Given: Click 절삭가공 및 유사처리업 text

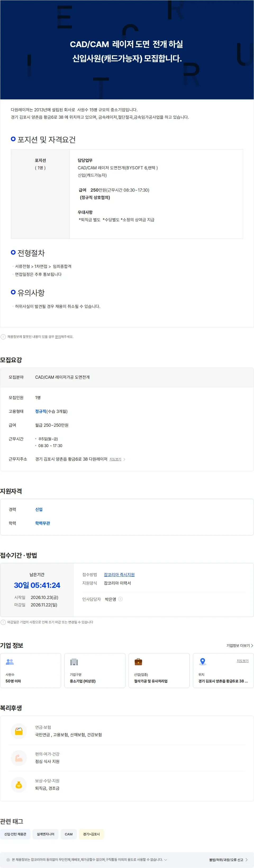Looking at the screenshot, I should (x=151, y=681).
